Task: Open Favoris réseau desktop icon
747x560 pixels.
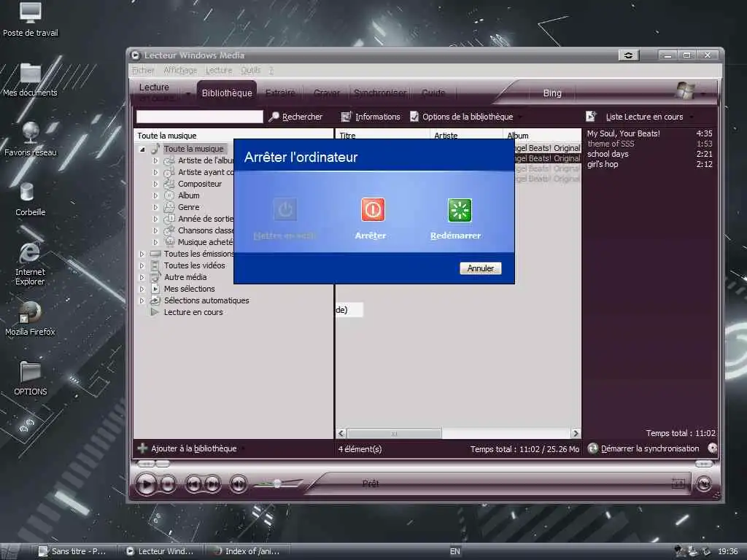Action: [31, 140]
